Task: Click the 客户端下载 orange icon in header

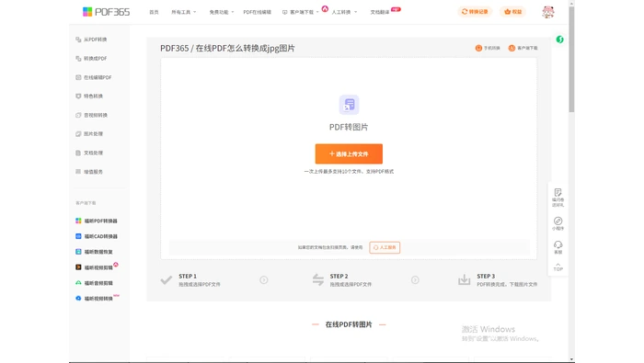Action: coord(512,48)
